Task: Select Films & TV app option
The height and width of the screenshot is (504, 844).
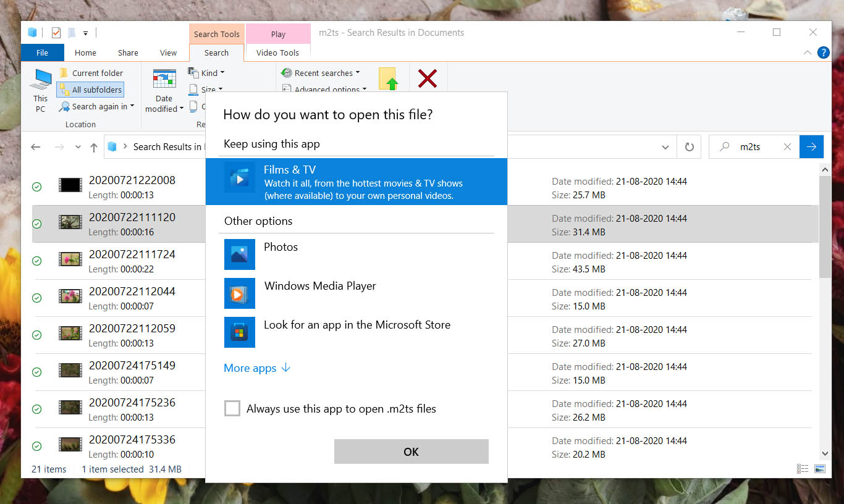Action: (x=356, y=182)
